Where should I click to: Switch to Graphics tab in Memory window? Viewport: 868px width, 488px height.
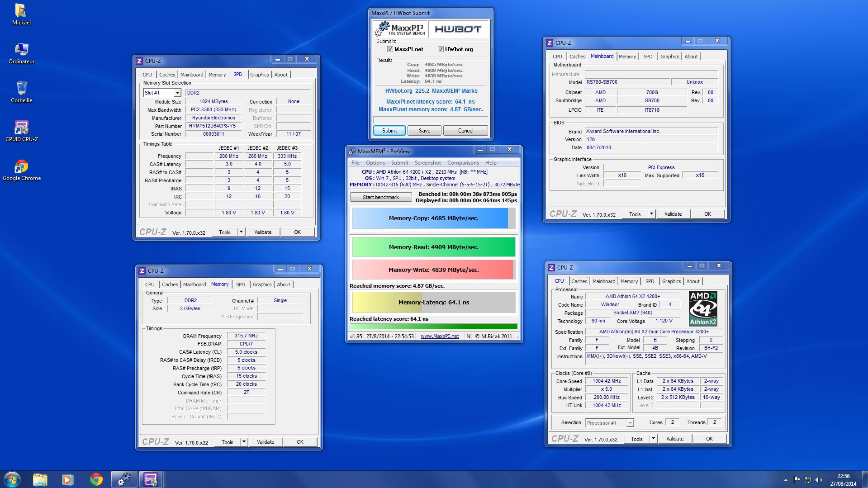click(262, 284)
